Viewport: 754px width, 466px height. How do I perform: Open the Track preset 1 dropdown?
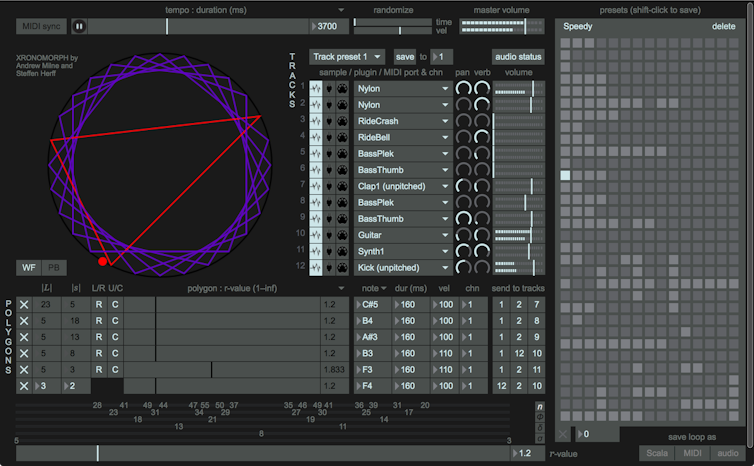[347, 57]
